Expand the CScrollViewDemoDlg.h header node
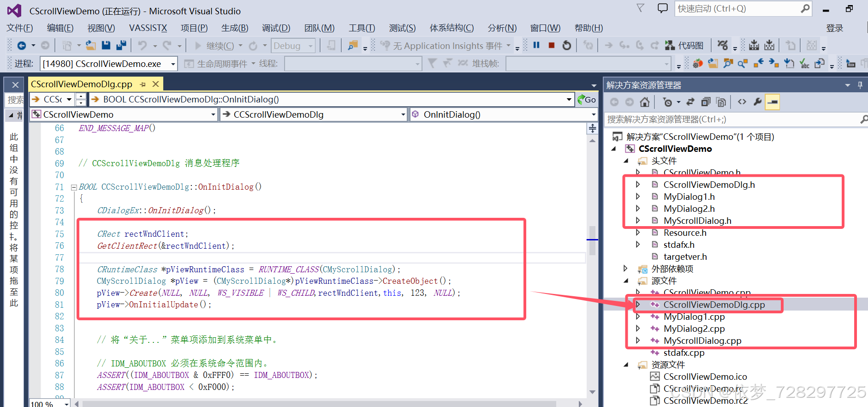The width and height of the screenshot is (868, 407). tap(638, 184)
